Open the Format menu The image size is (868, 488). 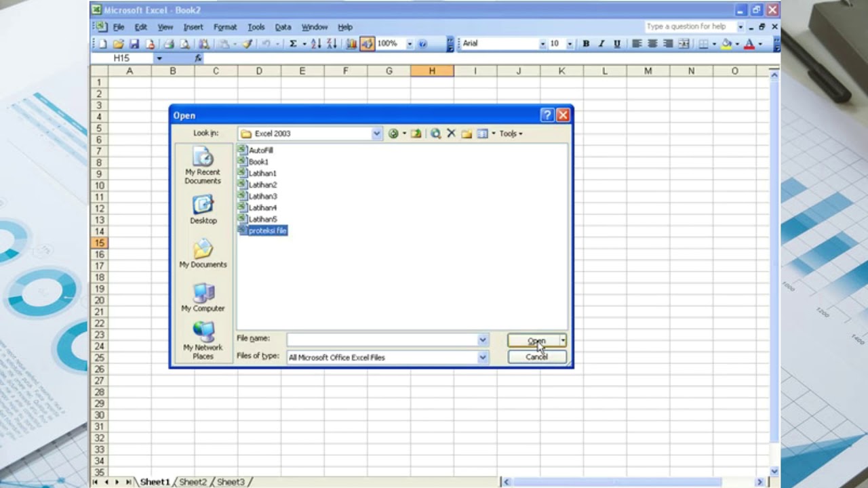coord(225,27)
